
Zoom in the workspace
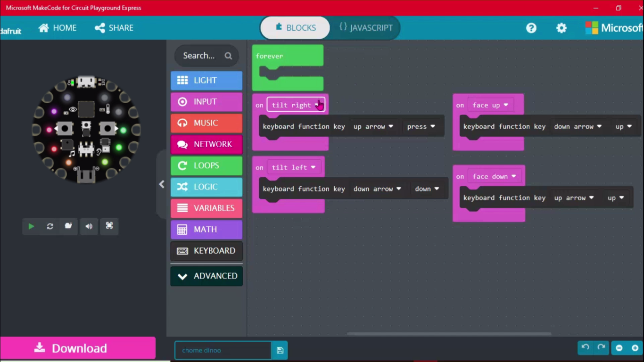click(x=635, y=348)
